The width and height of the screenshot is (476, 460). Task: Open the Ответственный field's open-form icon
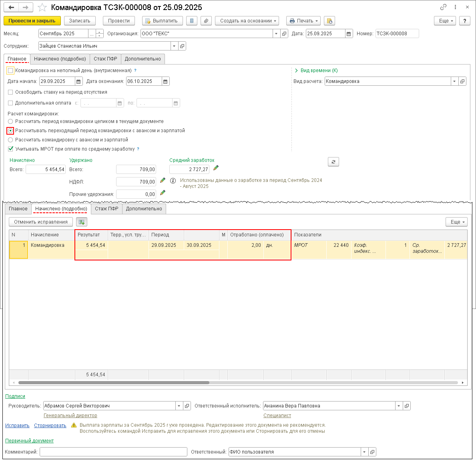(x=372, y=452)
